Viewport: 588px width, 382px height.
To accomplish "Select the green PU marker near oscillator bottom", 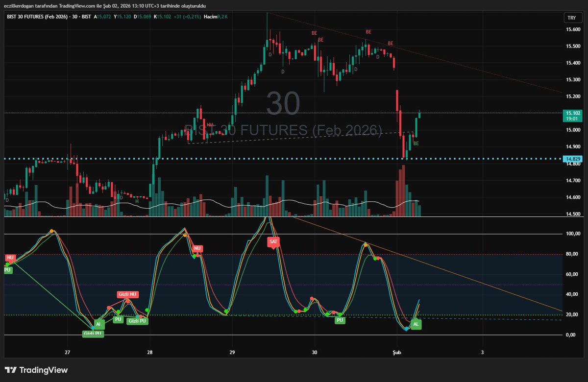I will point(340,321).
